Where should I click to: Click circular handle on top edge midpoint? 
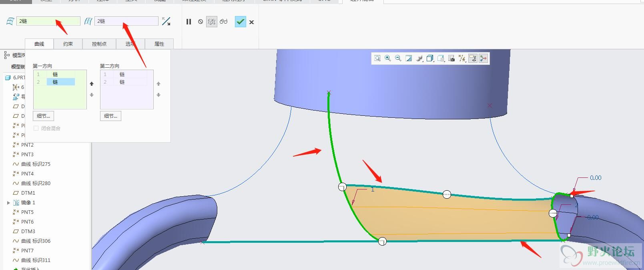click(447, 194)
